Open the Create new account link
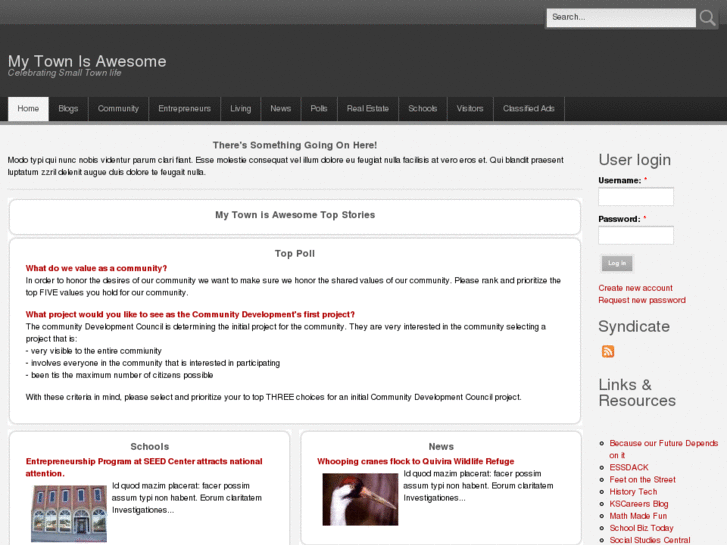The width and height of the screenshot is (727, 545). tap(635, 288)
